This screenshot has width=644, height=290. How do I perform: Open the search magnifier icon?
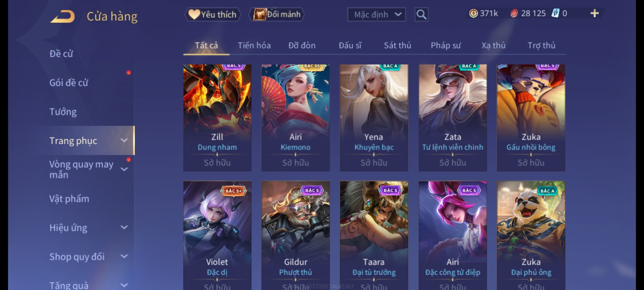click(x=421, y=15)
